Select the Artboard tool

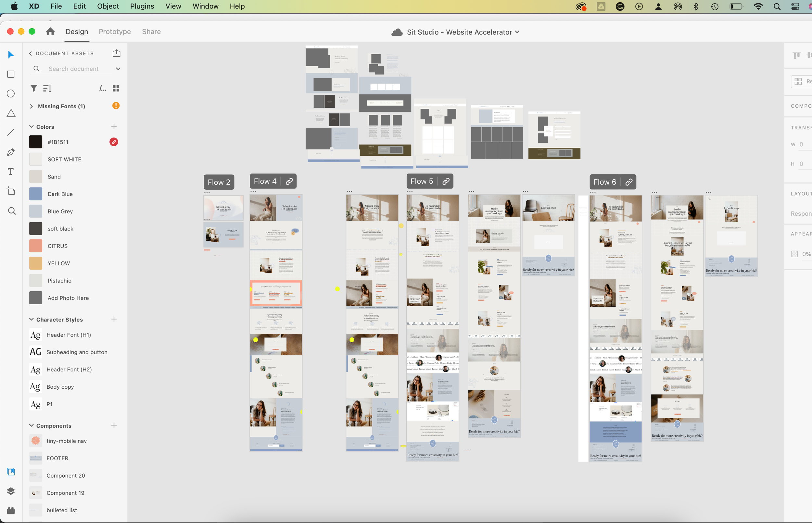coord(11,191)
